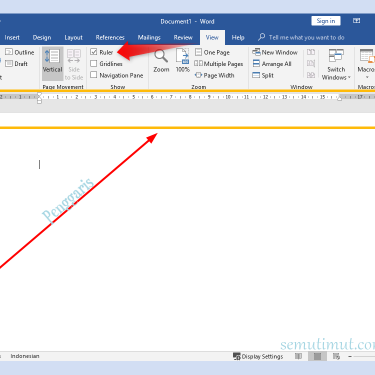Screen dimensions: 375x375
Task: Enable the Navigation Pane checkbox
Action: (x=94, y=75)
